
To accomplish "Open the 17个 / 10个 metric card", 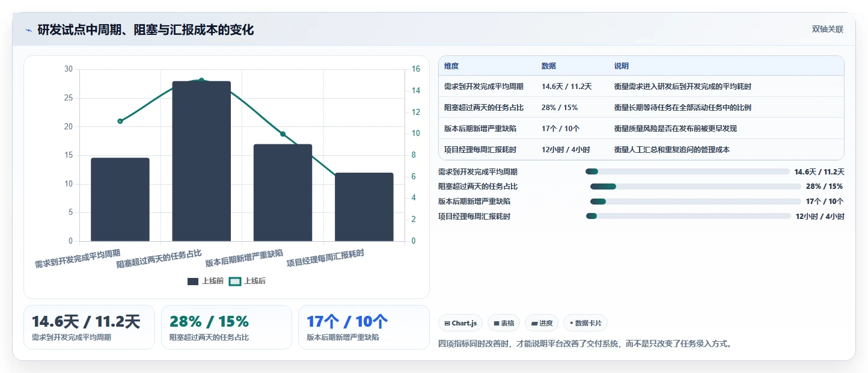I will (x=364, y=327).
